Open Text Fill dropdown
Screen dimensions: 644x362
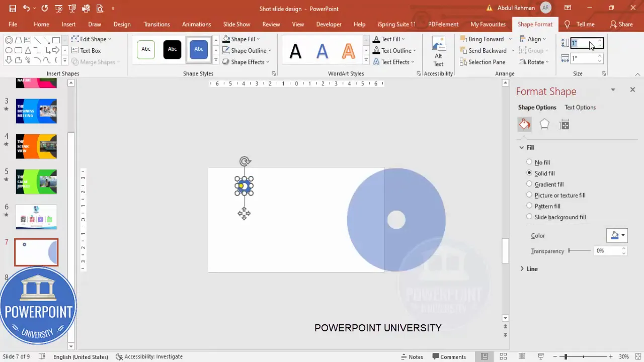tap(389, 39)
